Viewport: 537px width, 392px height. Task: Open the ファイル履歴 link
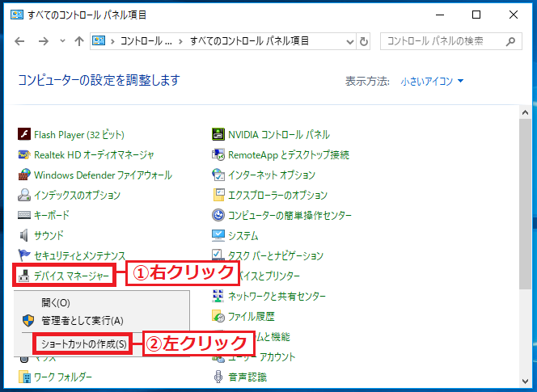click(252, 316)
